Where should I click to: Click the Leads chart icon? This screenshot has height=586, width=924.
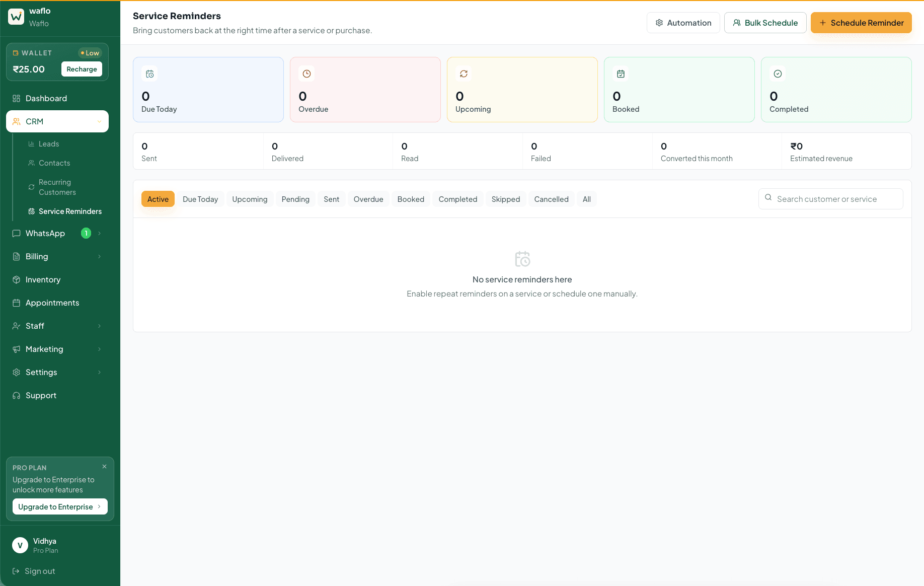[x=31, y=144]
